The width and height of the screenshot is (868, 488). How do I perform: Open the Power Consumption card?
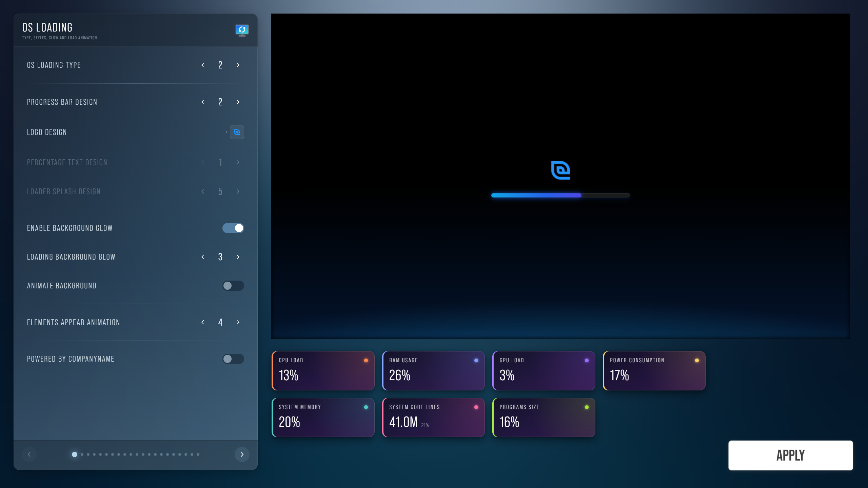click(654, 371)
